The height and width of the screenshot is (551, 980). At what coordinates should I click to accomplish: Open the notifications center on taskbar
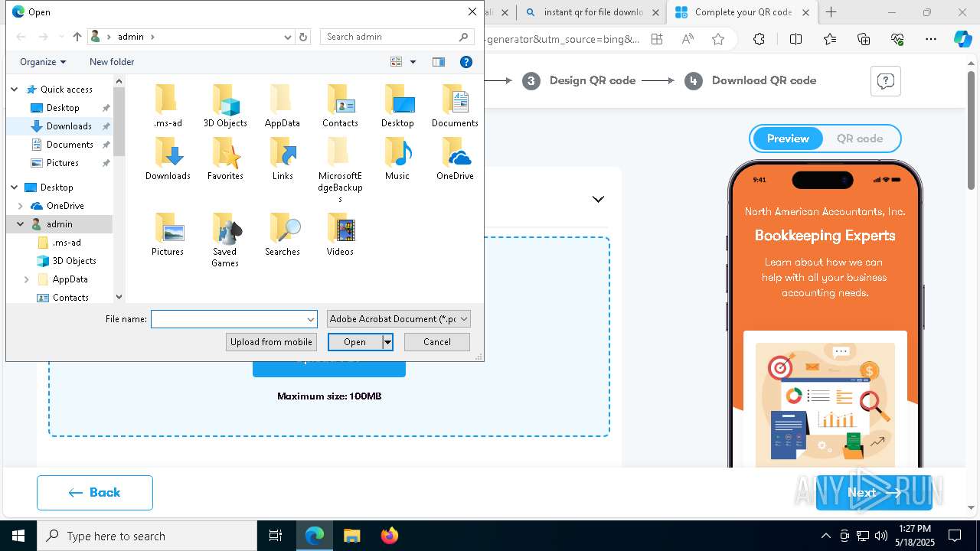[955, 536]
